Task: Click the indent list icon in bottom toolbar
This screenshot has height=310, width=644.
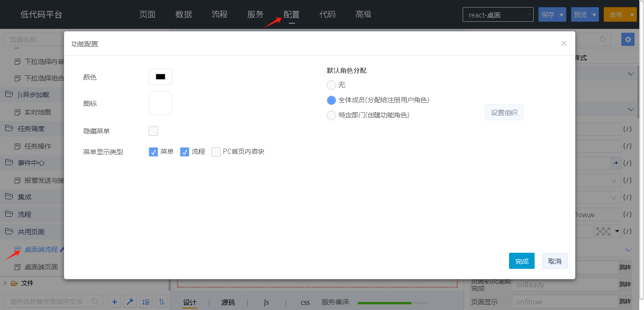Action: (146, 301)
